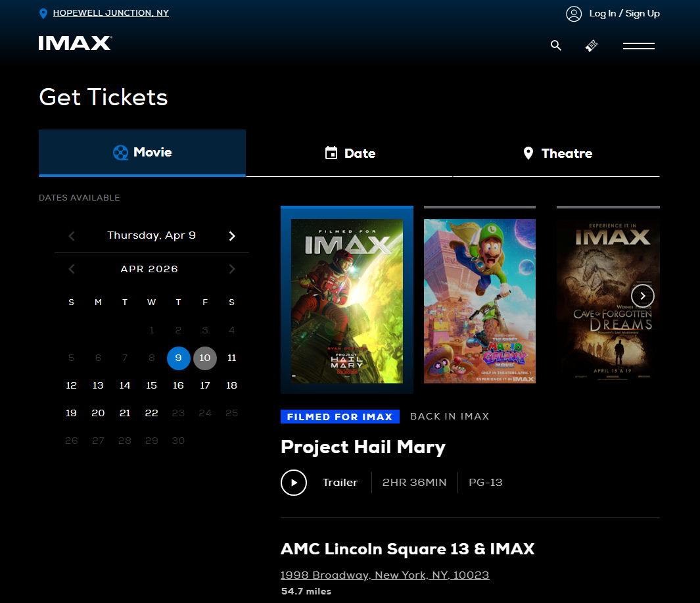Select April 10 on the calendar
The image size is (700, 603).
tap(205, 358)
